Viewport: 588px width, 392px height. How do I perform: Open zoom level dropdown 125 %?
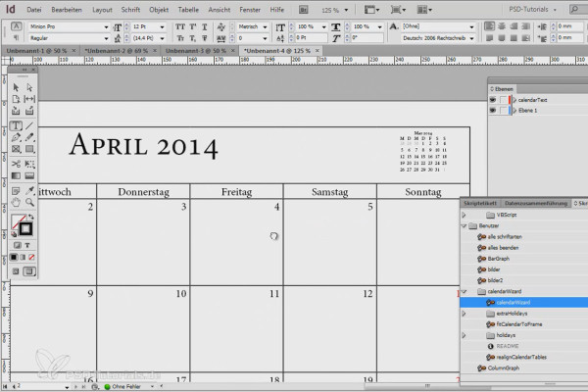pyautogui.click(x=346, y=10)
